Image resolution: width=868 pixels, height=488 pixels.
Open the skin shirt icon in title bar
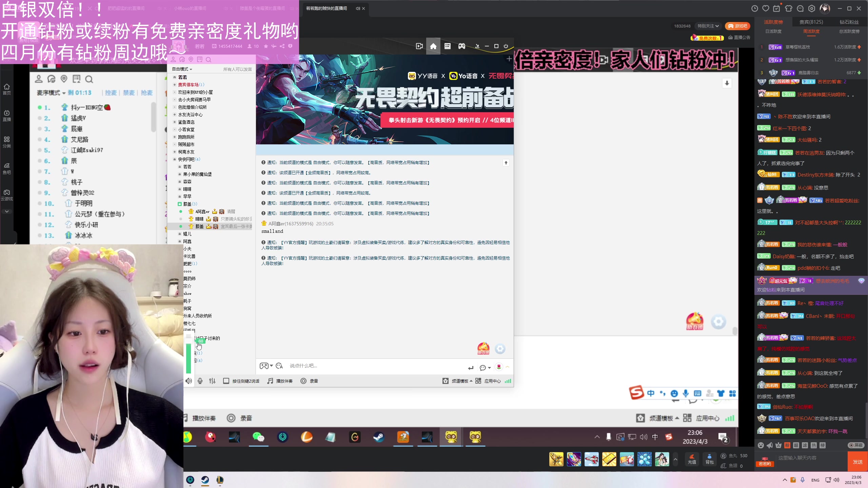click(x=789, y=8)
